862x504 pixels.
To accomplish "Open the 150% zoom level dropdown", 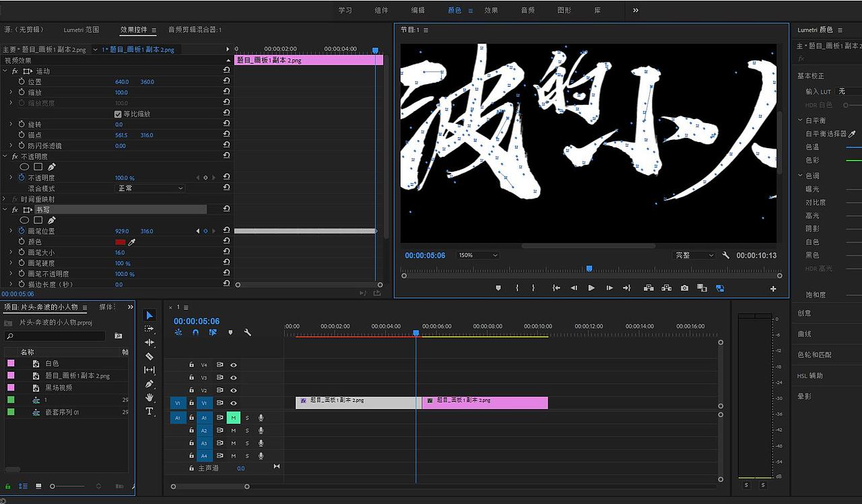I will coord(478,256).
